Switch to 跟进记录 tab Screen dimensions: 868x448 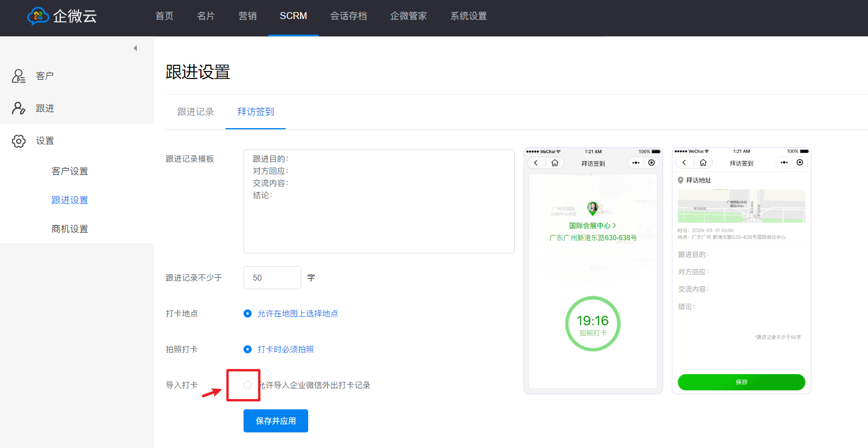pyautogui.click(x=196, y=112)
